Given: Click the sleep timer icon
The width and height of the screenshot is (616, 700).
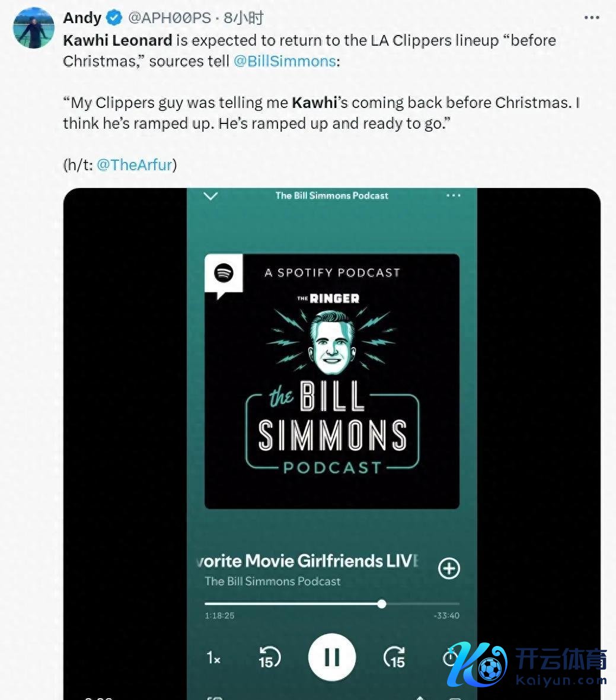Looking at the screenshot, I should pyautogui.click(x=449, y=657).
